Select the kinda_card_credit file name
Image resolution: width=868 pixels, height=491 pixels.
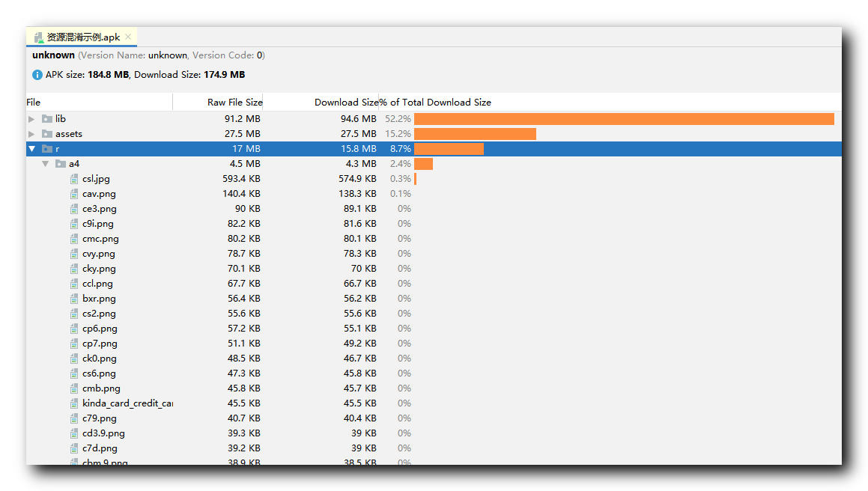128,403
